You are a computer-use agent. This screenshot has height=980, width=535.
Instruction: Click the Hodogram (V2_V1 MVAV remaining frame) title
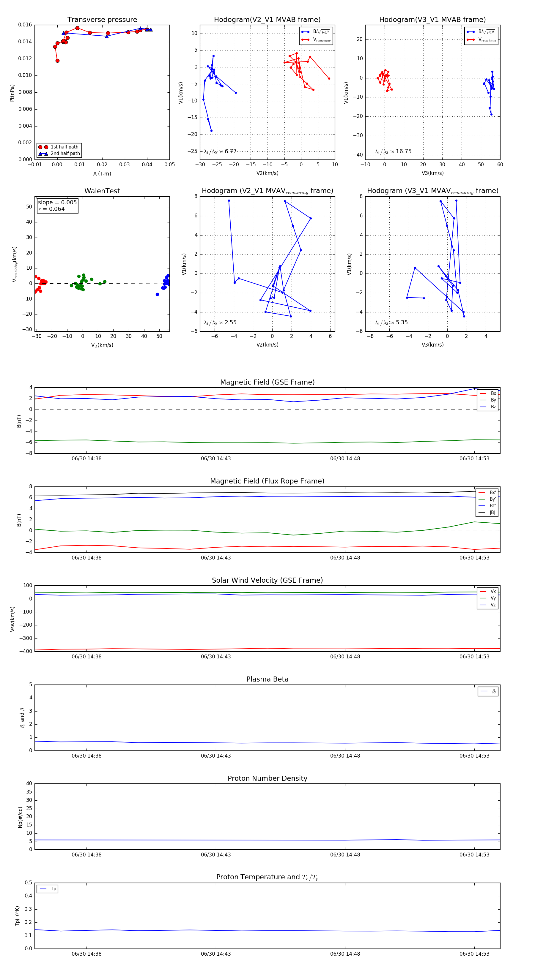pyautogui.click(x=267, y=191)
